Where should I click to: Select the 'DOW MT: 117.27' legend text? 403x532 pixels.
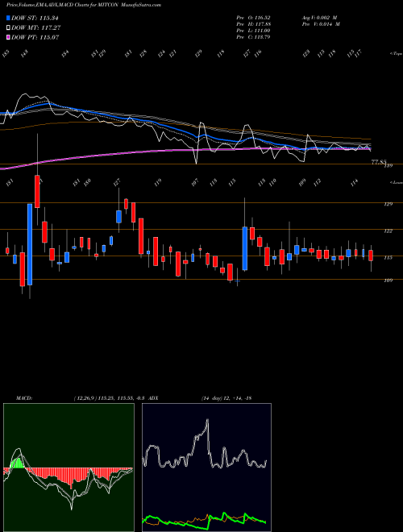coord(35,28)
